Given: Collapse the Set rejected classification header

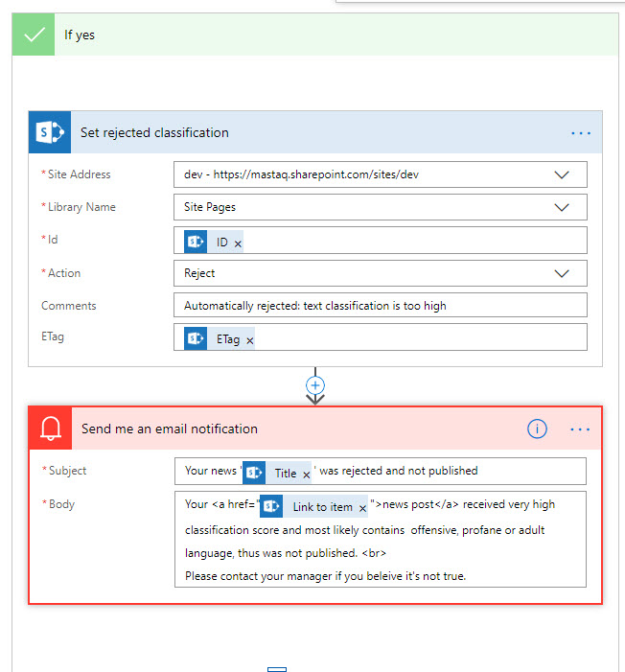Looking at the screenshot, I should pos(288,133).
